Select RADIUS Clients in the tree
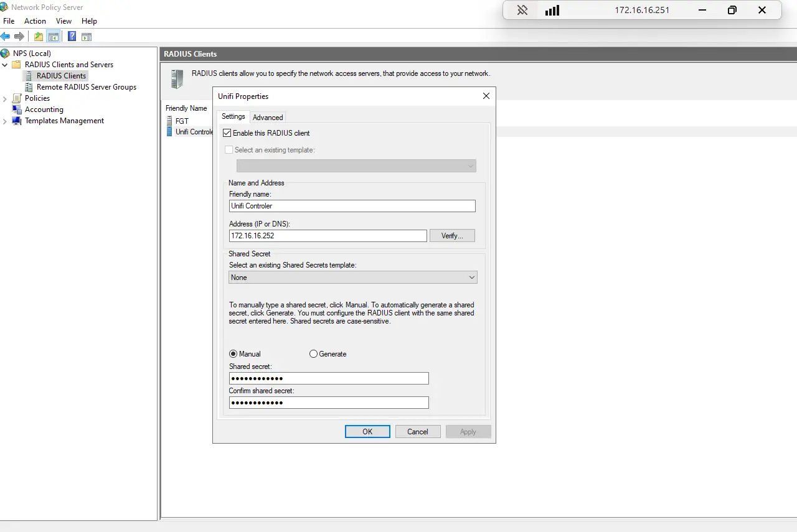The height and width of the screenshot is (532, 797). point(61,76)
